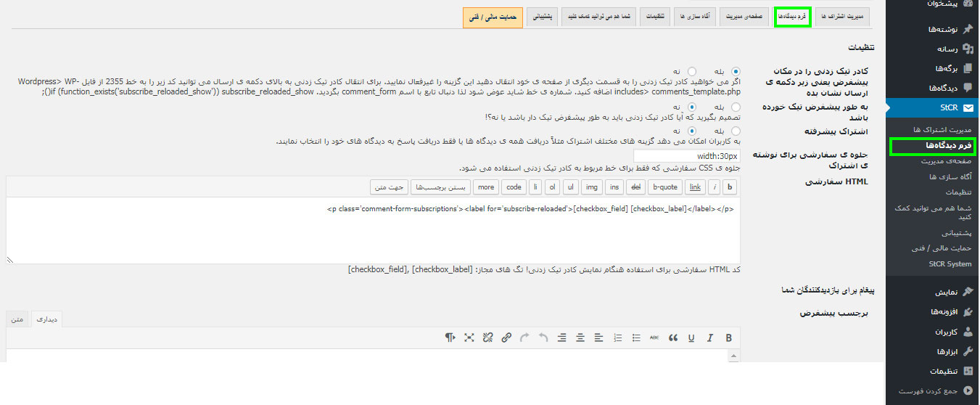
Task: Click the img quicktag button
Action: (593, 187)
